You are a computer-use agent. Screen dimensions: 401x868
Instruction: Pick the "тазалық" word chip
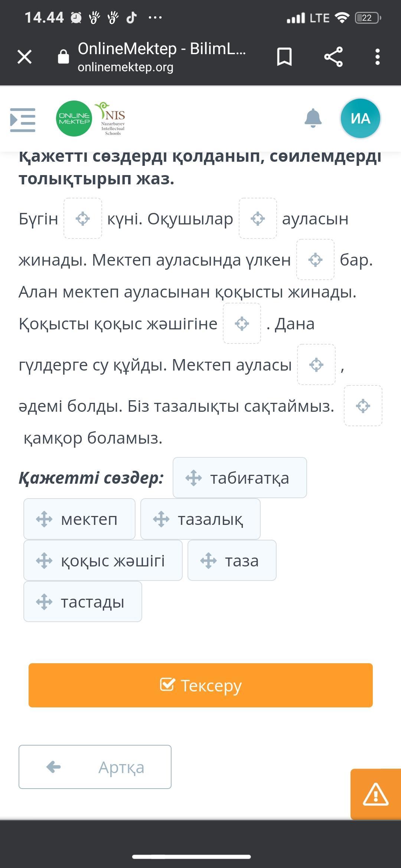pos(200,519)
